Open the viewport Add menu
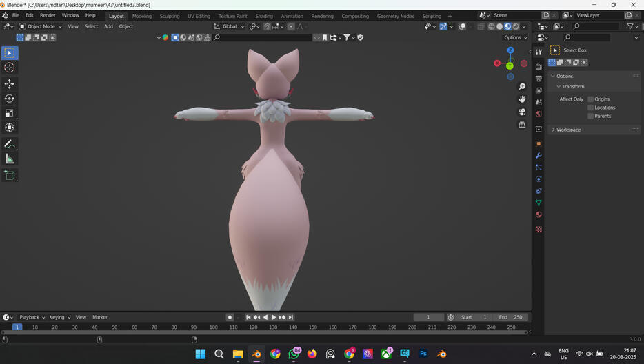Screen dimensions: 644x364 point(108,26)
